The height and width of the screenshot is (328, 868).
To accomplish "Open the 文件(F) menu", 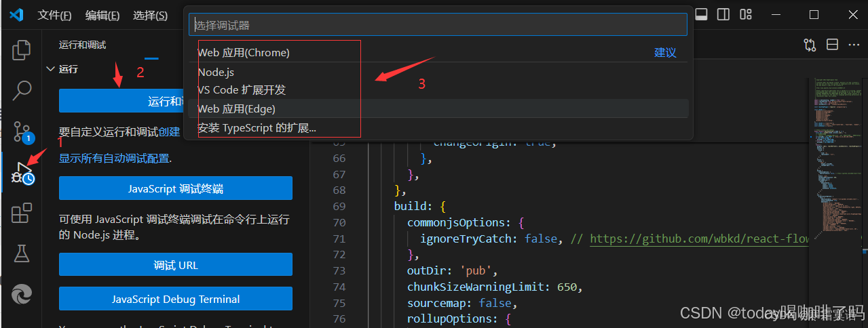I will tap(54, 15).
